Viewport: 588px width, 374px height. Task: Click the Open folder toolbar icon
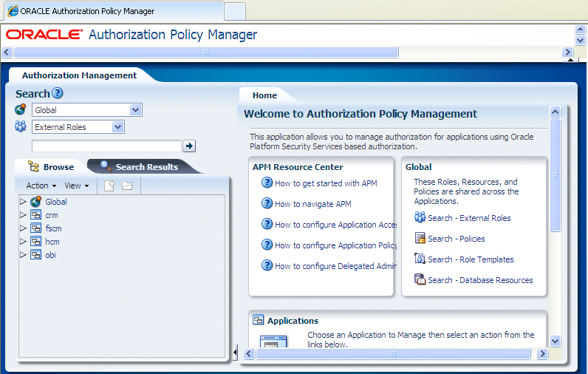128,186
